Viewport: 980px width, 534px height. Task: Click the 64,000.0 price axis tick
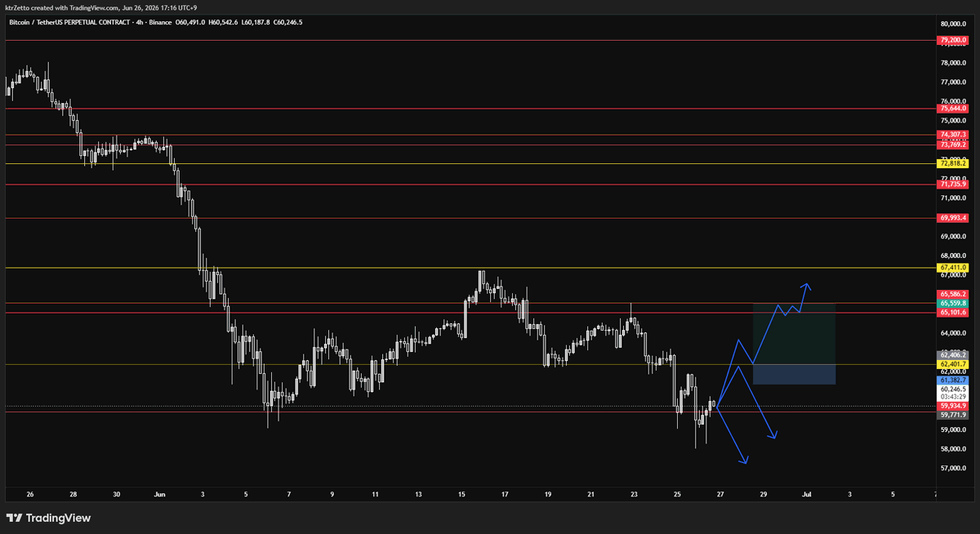[954, 333]
